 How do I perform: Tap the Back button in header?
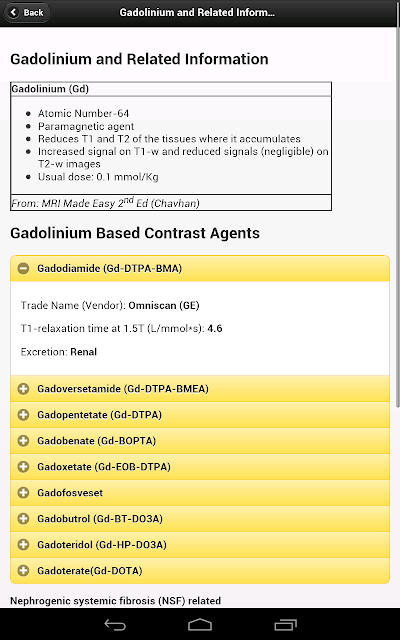pyautogui.click(x=27, y=13)
